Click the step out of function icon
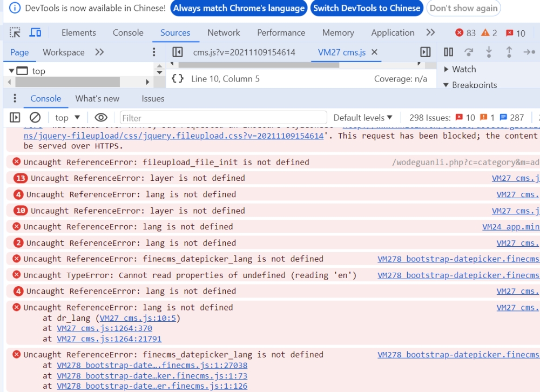 (x=509, y=52)
